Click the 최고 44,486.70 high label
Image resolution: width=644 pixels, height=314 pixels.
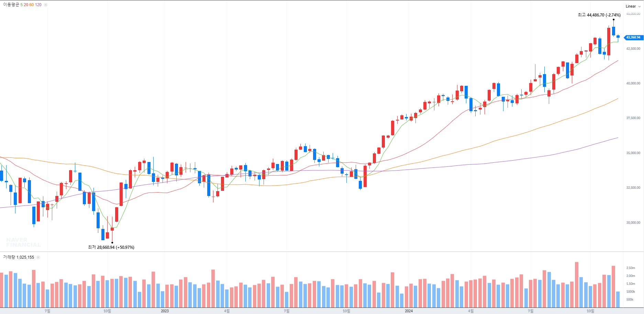tap(599, 15)
